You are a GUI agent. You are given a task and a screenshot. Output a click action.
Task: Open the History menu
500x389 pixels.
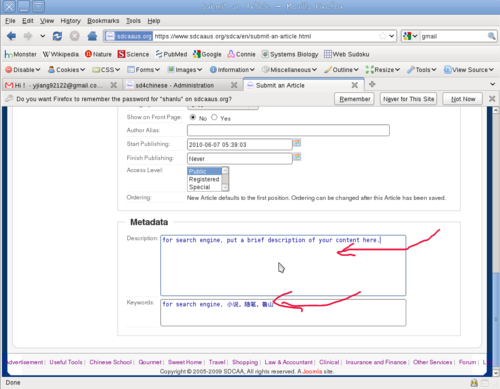point(71,21)
